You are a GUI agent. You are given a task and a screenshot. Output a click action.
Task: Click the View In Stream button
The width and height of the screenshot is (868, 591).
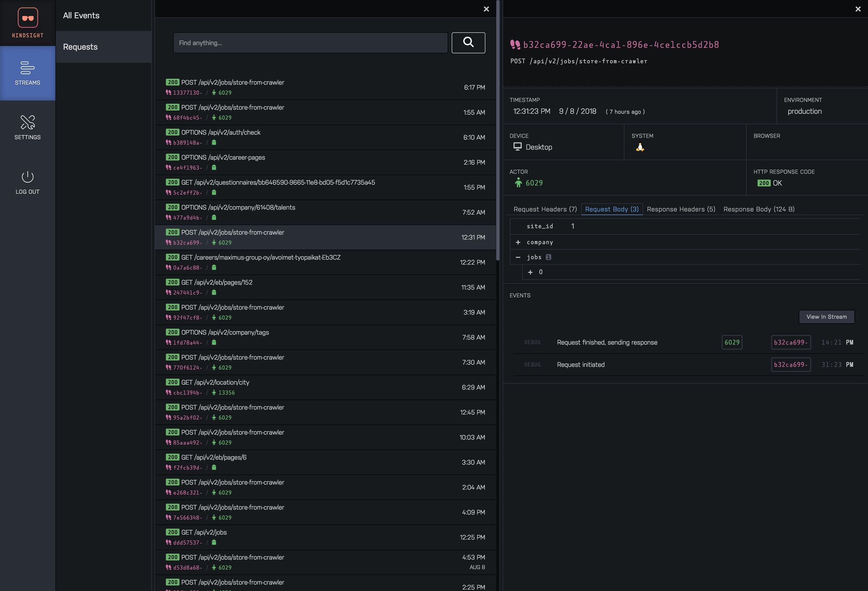pos(826,316)
